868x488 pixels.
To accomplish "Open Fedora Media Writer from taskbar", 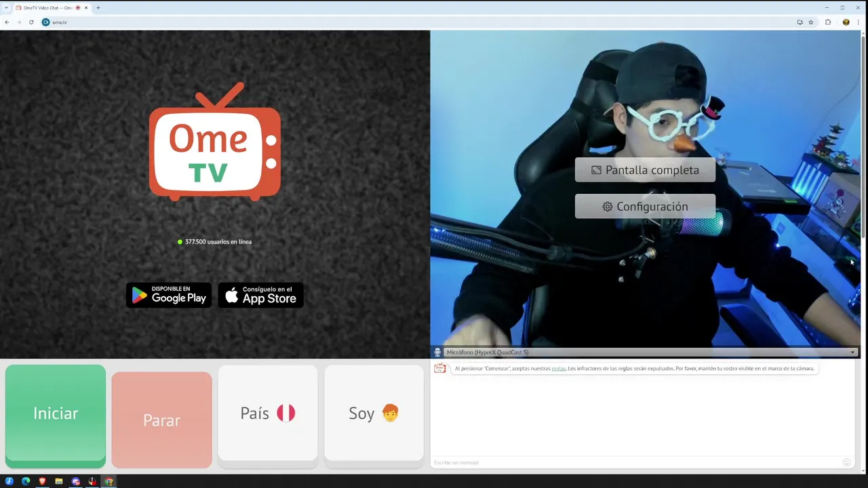I will pyautogui.click(x=9, y=481).
